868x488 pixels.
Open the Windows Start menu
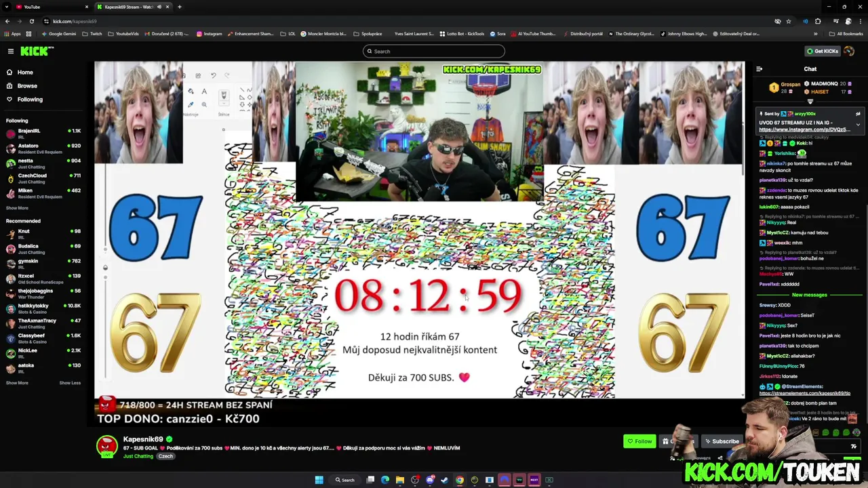pyautogui.click(x=319, y=480)
